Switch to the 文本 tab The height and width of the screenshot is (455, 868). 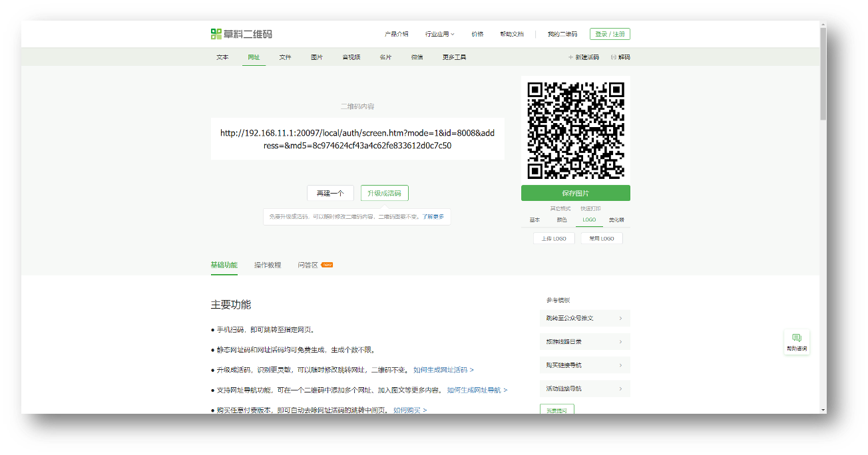coord(222,57)
